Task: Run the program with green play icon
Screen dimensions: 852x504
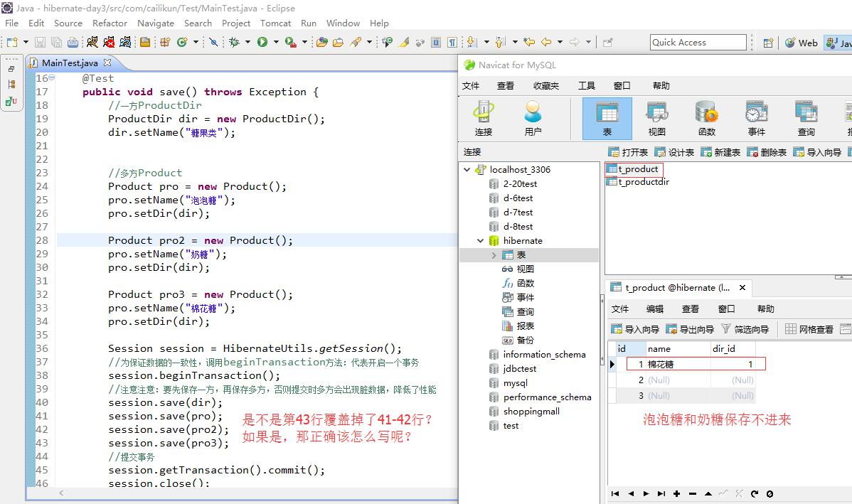Action: 262,42
